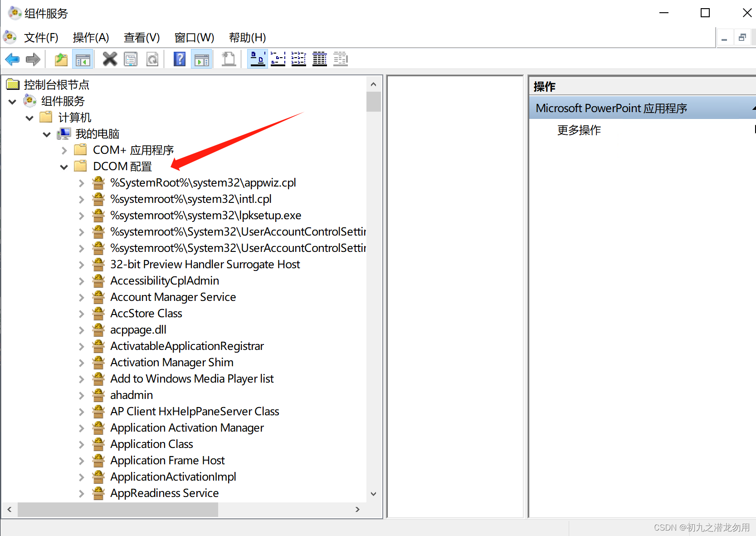Click the horizontal scroll left arrow

[x=10, y=509]
